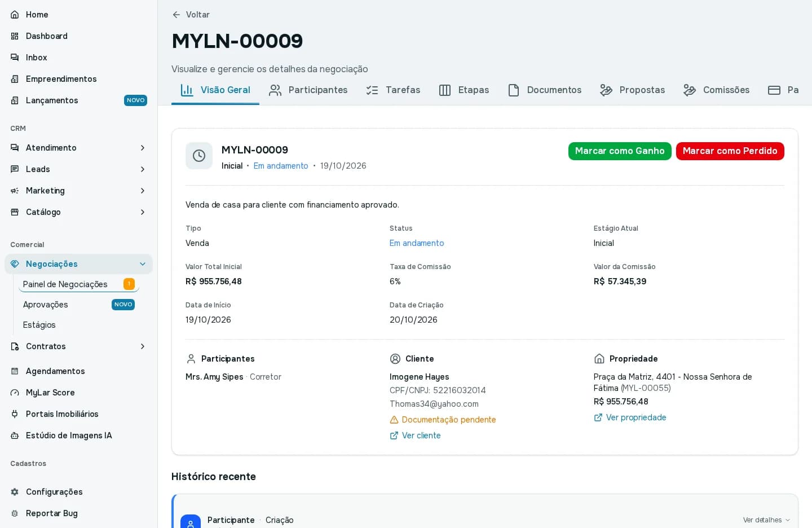Go to the Etapas tab
812x528 pixels.
tap(464, 90)
